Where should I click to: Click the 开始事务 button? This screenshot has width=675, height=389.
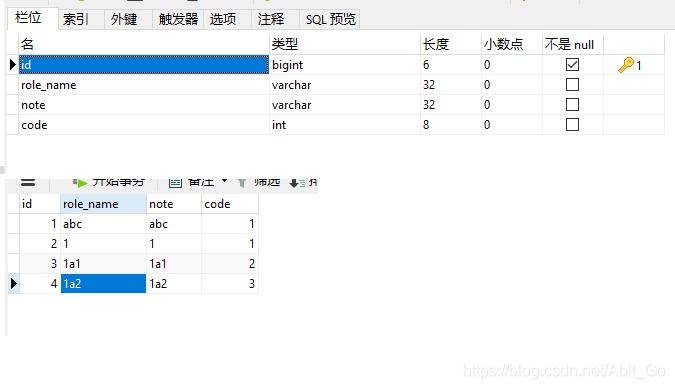click(x=109, y=183)
